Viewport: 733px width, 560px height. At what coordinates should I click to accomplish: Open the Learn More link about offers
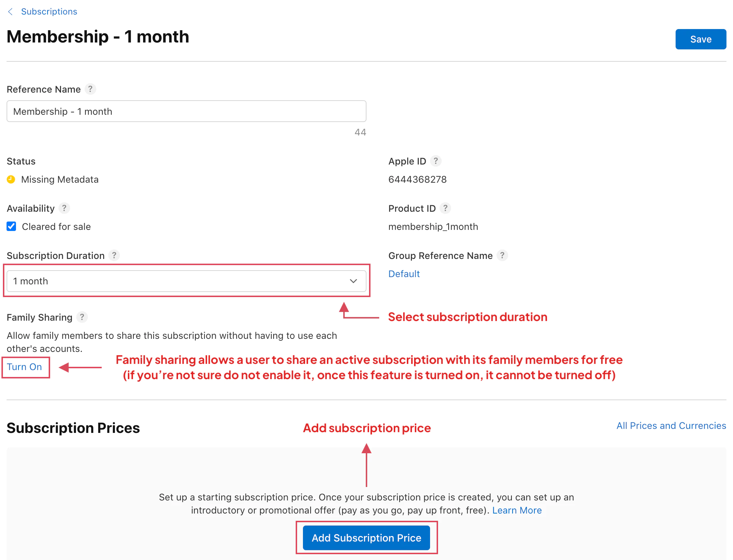[x=517, y=510]
